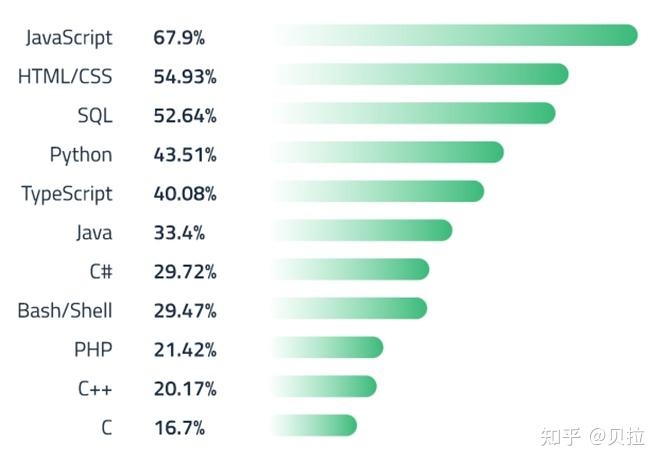Screen dimensions: 662x465
Task: Click the 知乎 @贝拉 watermark
Action: [x=592, y=437]
